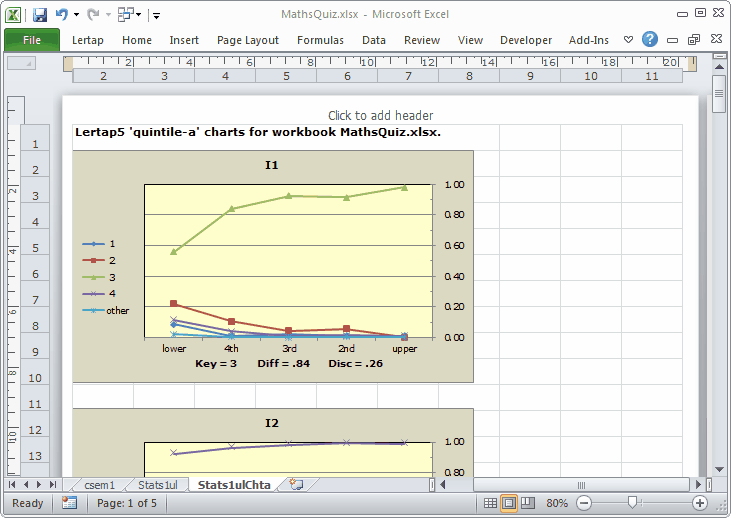Switch to Page Break Preview view
This screenshot has height=518, width=731.
point(528,503)
